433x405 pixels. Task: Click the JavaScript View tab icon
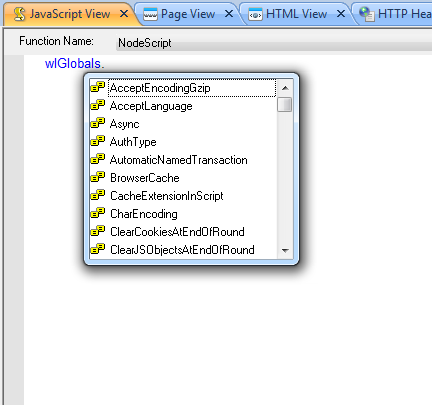(x=19, y=14)
